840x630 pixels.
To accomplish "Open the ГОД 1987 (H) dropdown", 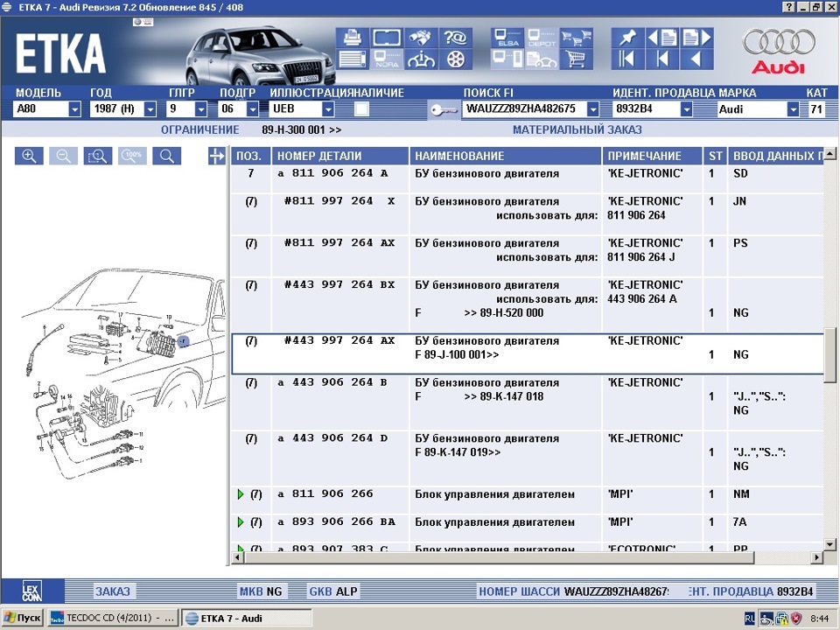I will tap(150, 109).
